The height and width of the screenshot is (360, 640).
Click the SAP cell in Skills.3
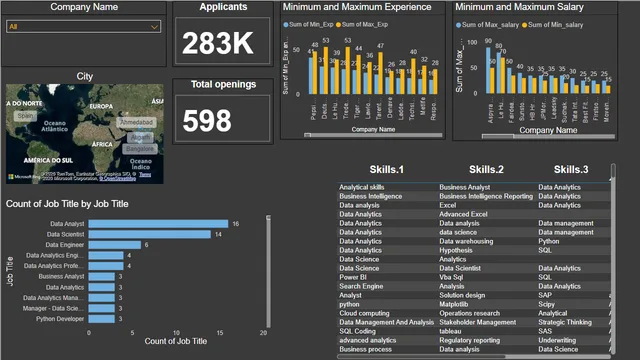tap(545, 295)
